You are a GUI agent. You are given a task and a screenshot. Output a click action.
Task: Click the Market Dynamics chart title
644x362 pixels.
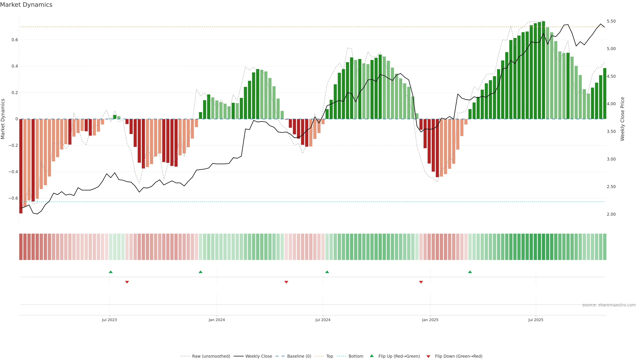[26, 5]
